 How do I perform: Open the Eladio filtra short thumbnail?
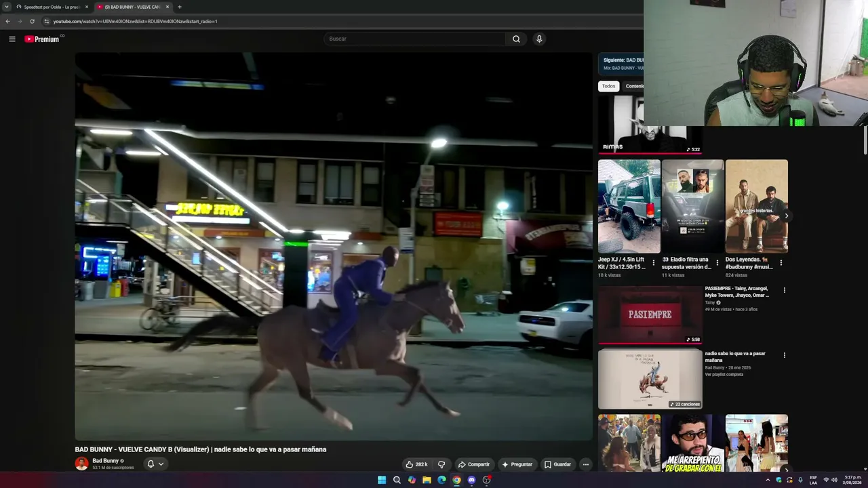tap(692, 206)
